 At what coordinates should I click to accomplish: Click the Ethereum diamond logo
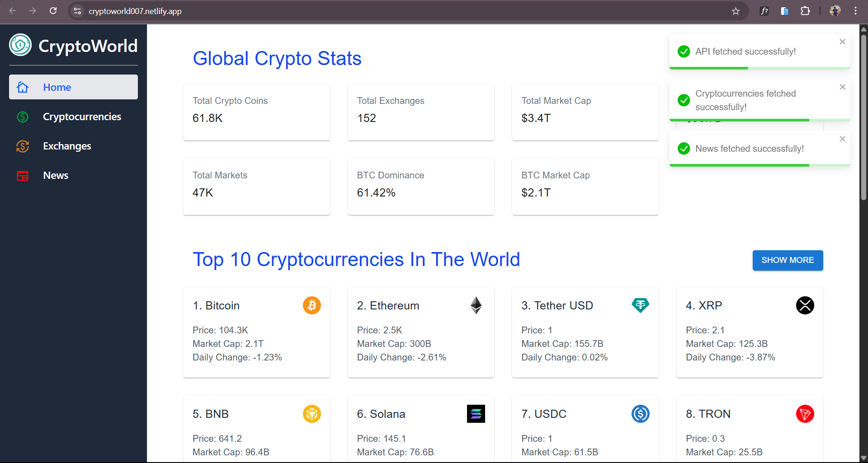(x=476, y=305)
